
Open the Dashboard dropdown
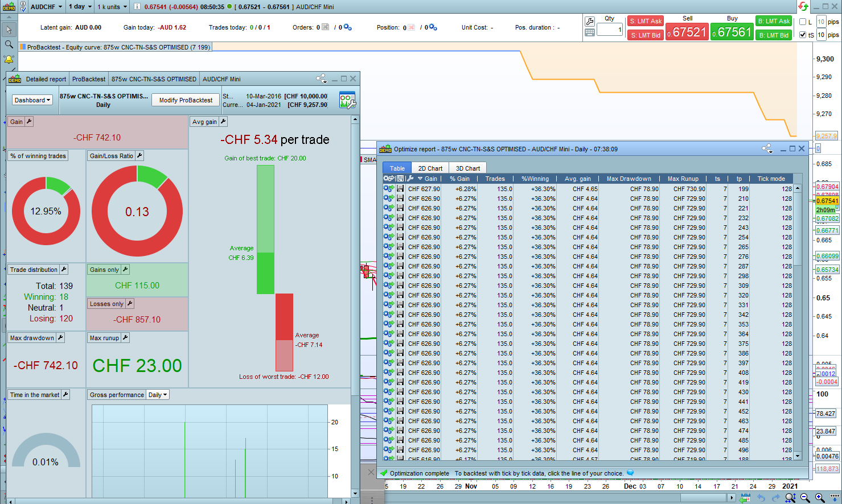32,100
